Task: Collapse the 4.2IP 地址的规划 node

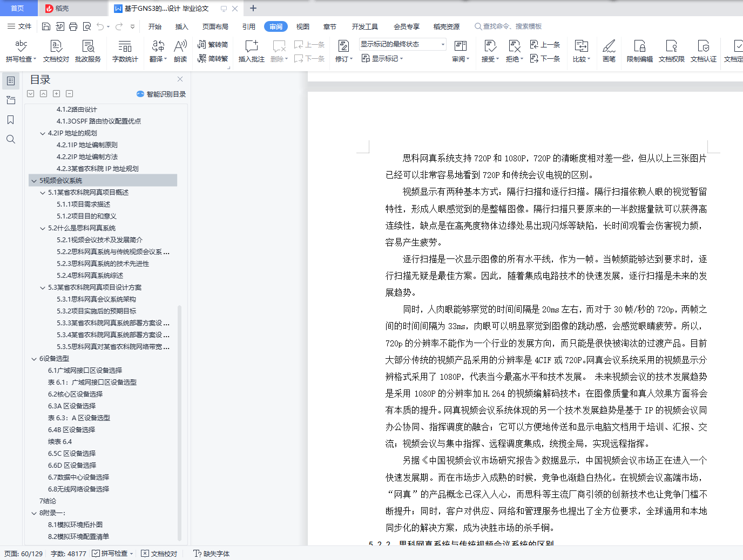Action: pos(43,133)
